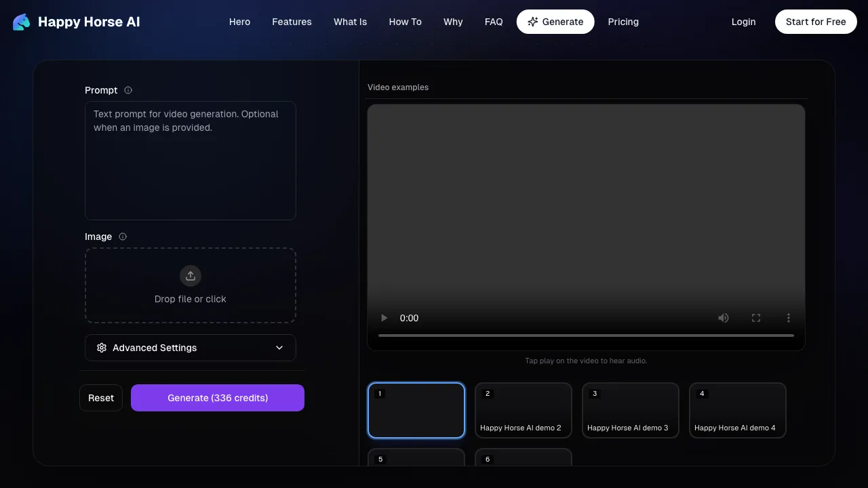This screenshot has width=868, height=488.
Task: Open the FAQ nav link
Action: tap(494, 22)
